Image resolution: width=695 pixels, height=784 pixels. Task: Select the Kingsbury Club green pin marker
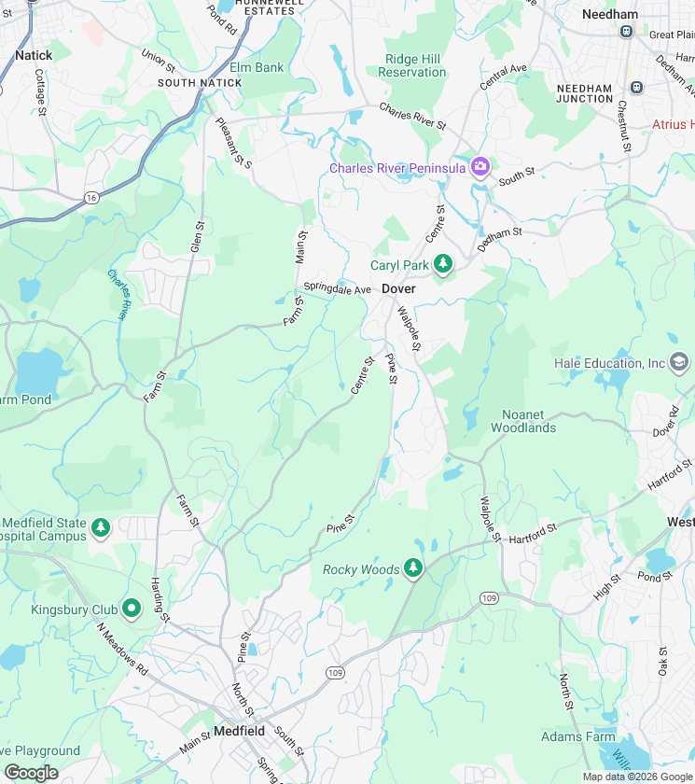(x=132, y=609)
